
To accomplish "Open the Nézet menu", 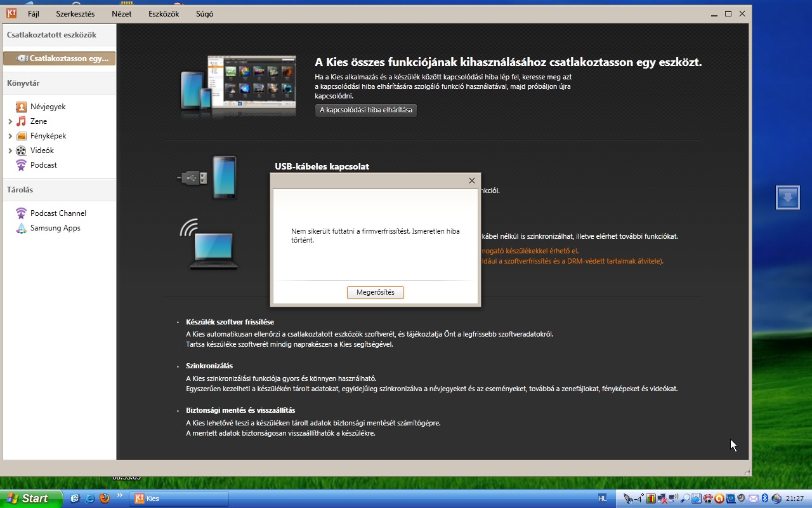I will tap(121, 13).
